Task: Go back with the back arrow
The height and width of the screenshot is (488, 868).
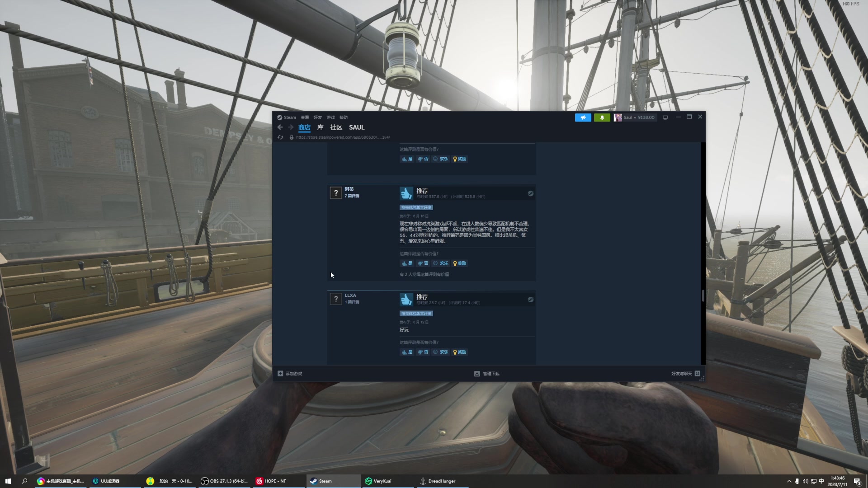Action: click(x=280, y=127)
